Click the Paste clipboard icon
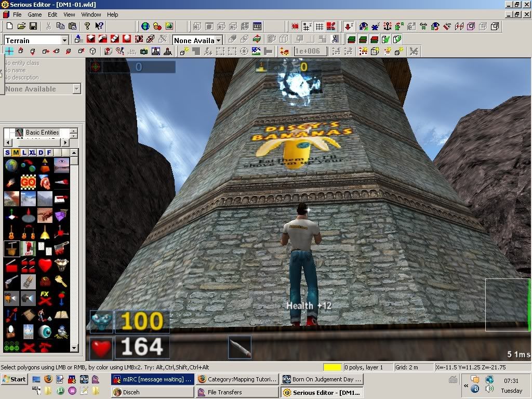This screenshot has height=399, width=532. click(x=72, y=26)
